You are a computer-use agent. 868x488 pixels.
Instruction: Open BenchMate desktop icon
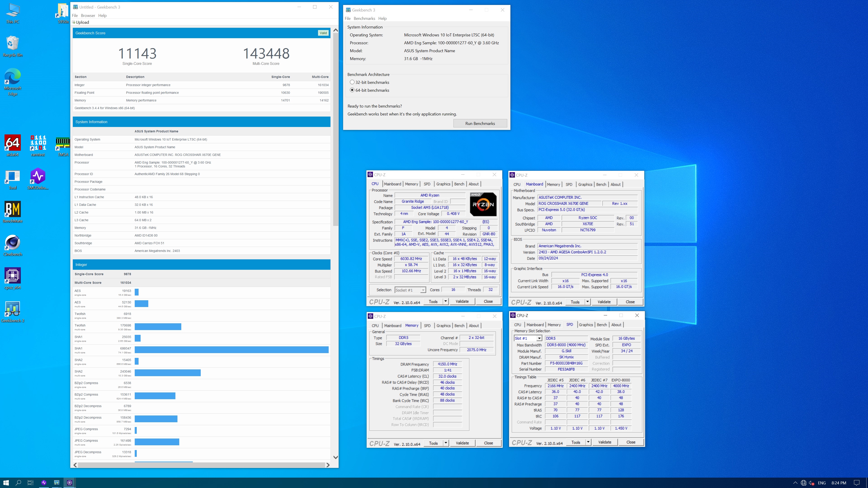pos(12,212)
